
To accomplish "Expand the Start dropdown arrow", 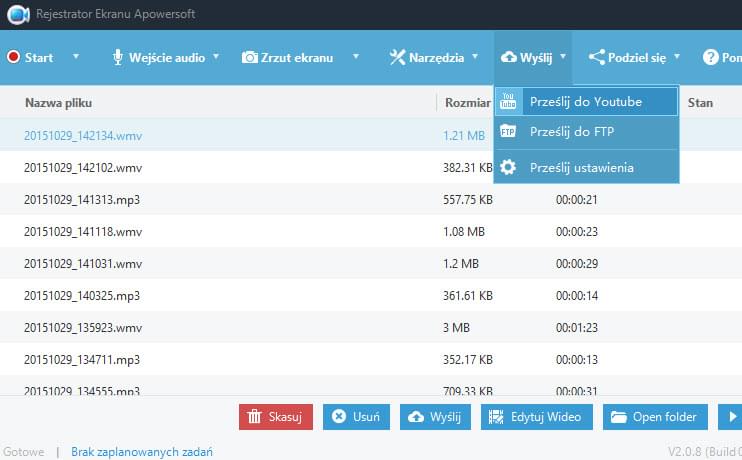I will pos(75,57).
